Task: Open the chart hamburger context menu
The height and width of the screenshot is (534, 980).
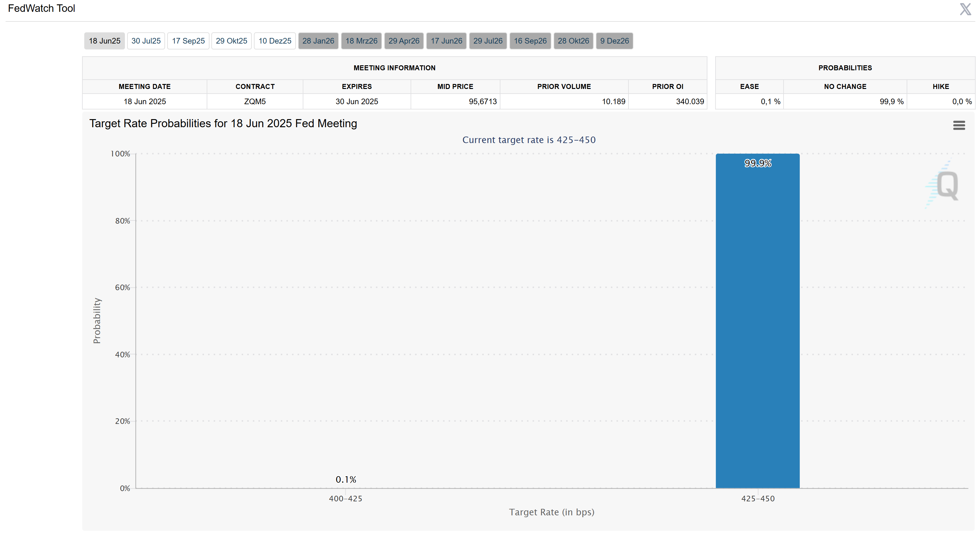Action: tap(959, 125)
